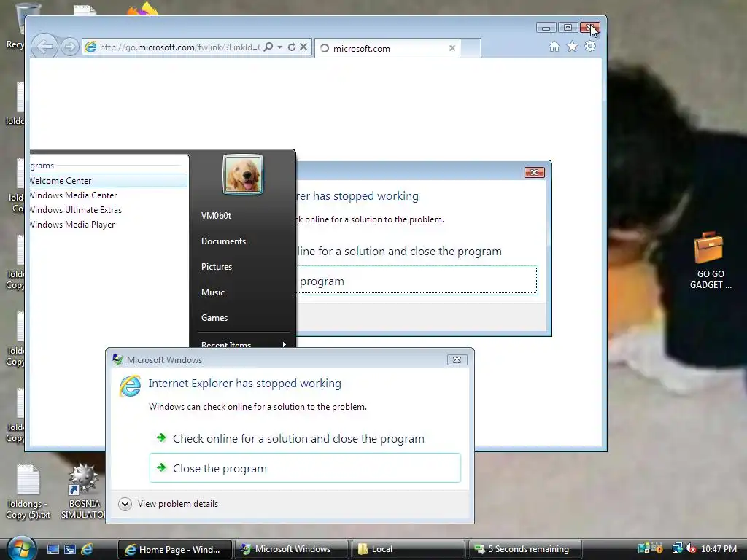Select loldongs - Copy (5).txt file
Image resolution: width=747 pixels, height=560 pixels.
point(28,492)
